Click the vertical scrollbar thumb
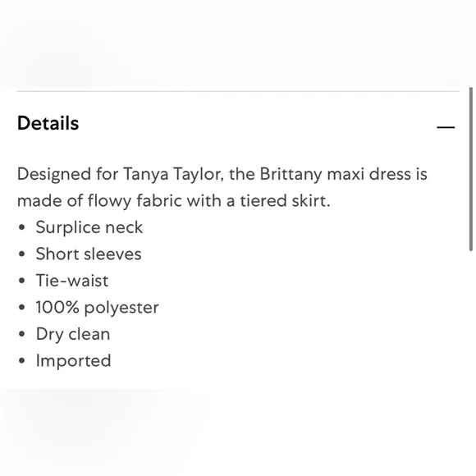This screenshot has width=476, height=476. coord(471,169)
